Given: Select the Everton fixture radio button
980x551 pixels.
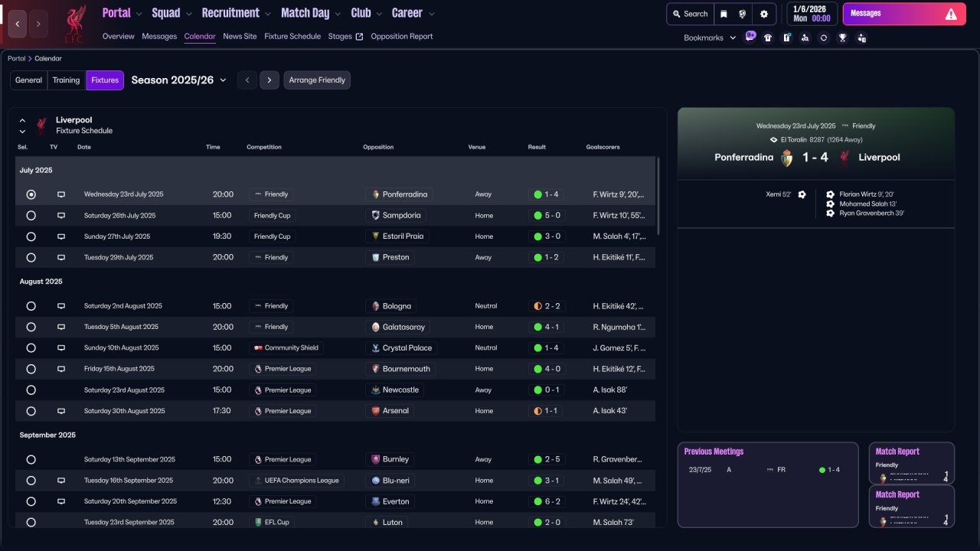Looking at the screenshot, I should coord(31,502).
